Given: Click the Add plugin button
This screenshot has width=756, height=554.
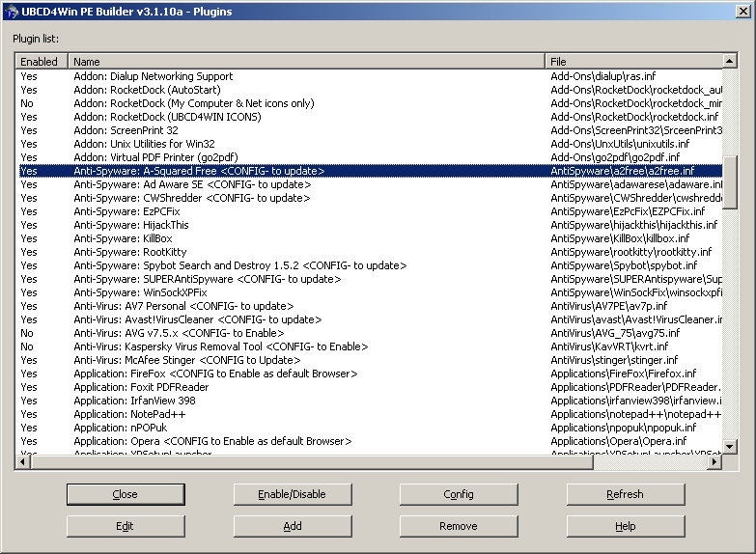Looking at the screenshot, I should [x=293, y=526].
